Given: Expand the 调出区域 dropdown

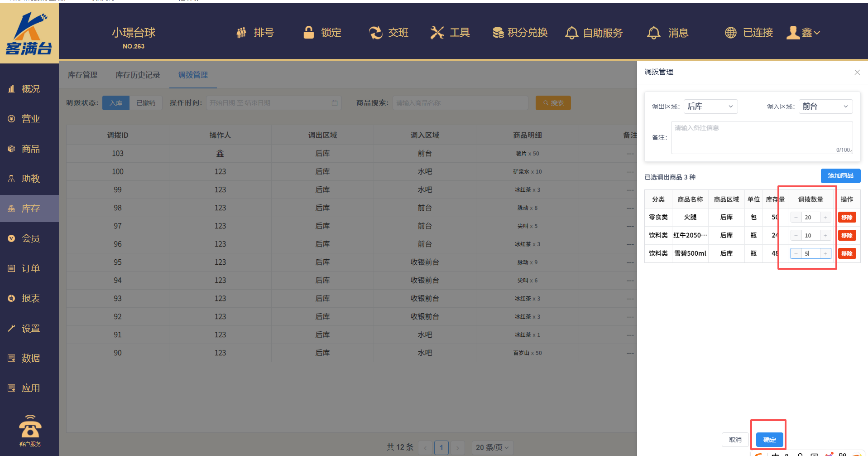Looking at the screenshot, I should tap(710, 107).
